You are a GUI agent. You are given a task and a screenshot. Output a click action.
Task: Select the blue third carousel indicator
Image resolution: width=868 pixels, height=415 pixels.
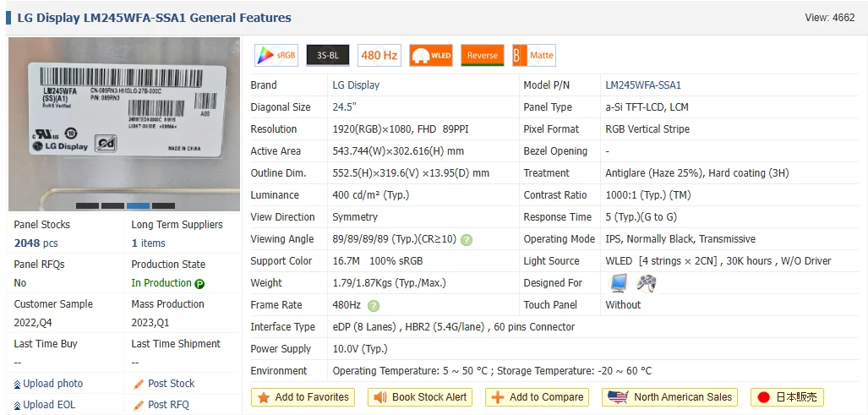tap(139, 206)
